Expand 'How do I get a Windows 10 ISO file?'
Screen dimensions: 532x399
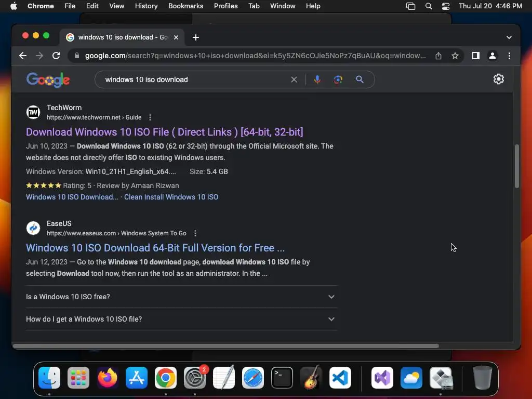point(181,320)
